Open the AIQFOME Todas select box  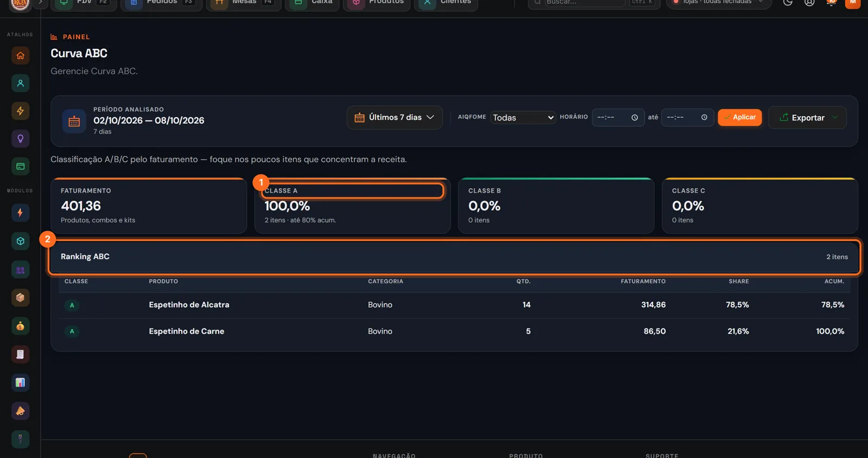click(523, 117)
